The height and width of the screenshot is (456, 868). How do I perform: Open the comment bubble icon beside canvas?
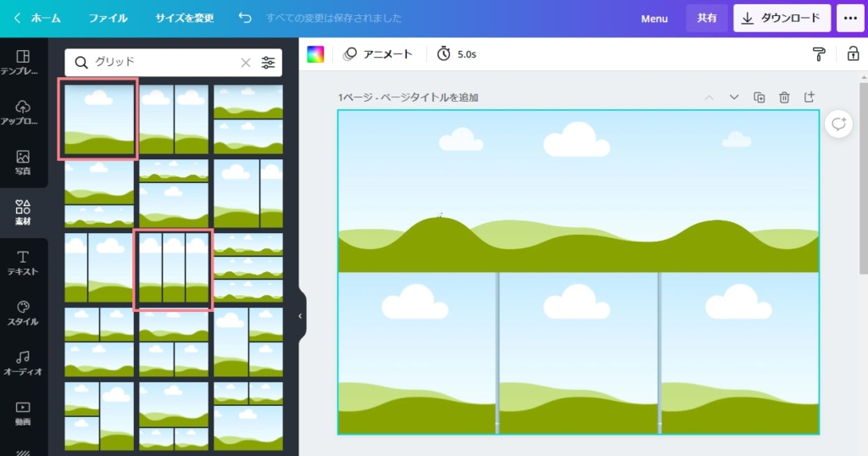[x=838, y=124]
